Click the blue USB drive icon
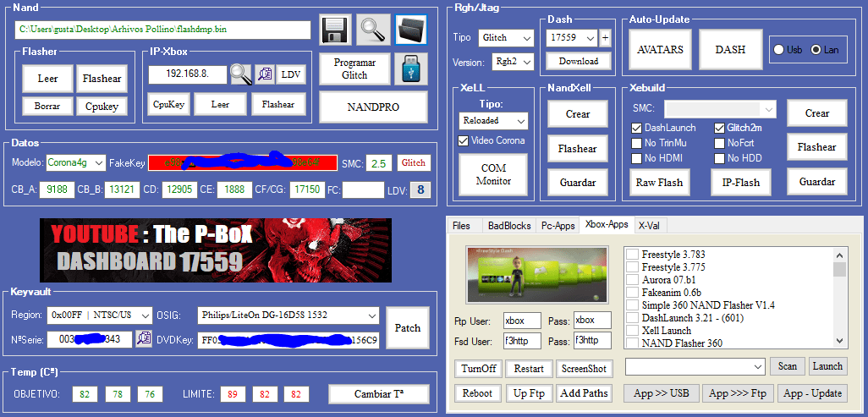This screenshot has height=417, width=868. click(412, 69)
